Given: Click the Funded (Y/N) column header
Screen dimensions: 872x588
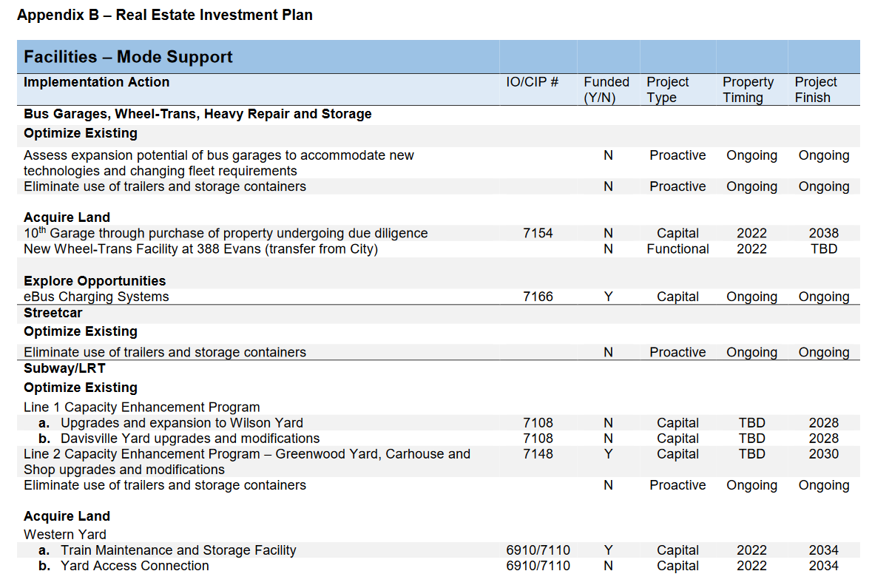Looking at the screenshot, I should click(x=606, y=89).
